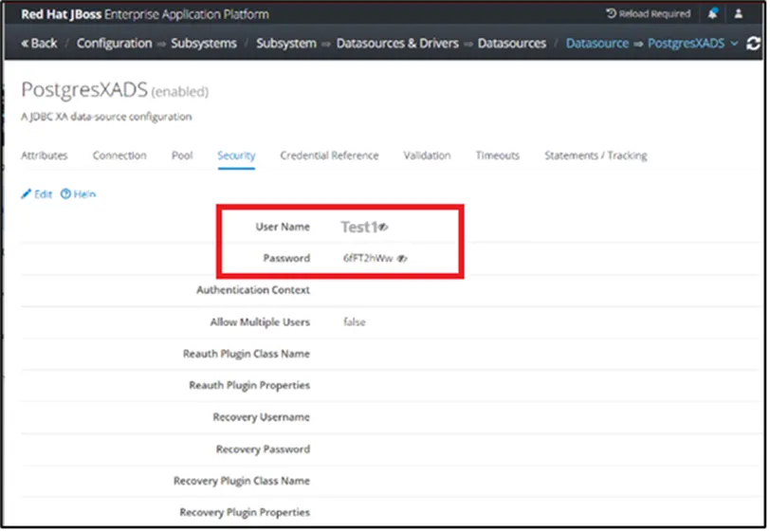Reveal the hidden User Name value
This screenshot has height=532, width=770.
(x=383, y=227)
